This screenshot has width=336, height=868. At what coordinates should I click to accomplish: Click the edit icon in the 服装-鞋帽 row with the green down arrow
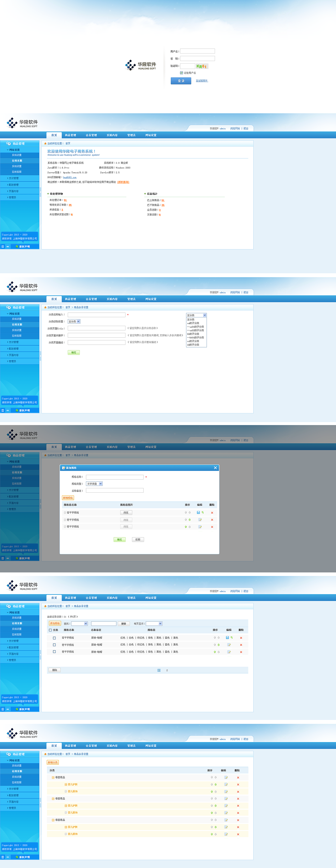pos(229,645)
